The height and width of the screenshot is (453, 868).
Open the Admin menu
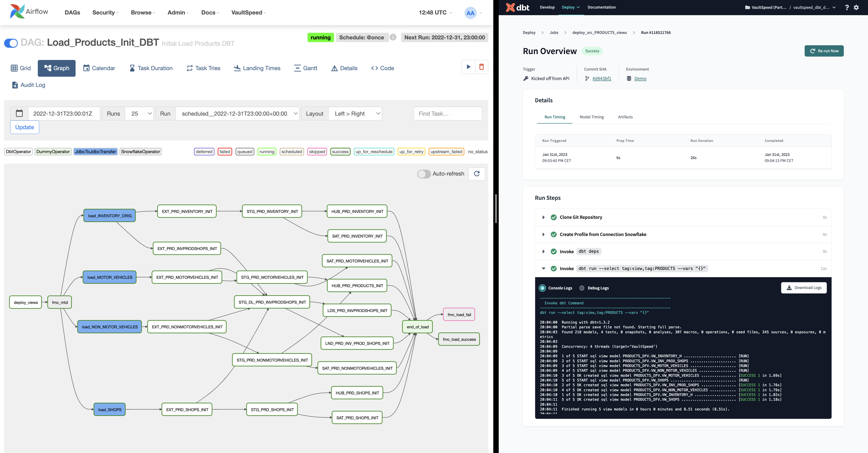click(178, 12)
